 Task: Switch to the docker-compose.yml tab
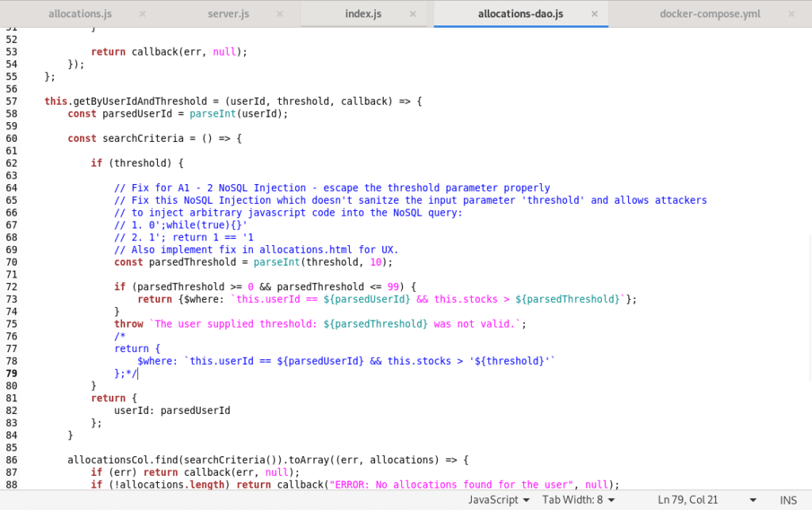pyautogui.click(x=710, y=14)
